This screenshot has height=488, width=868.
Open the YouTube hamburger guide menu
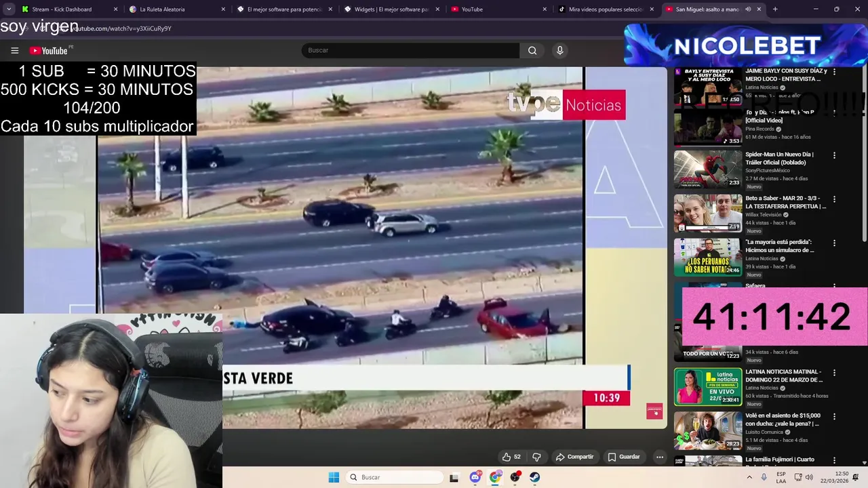pyautogui.click(x=14, y=50)
